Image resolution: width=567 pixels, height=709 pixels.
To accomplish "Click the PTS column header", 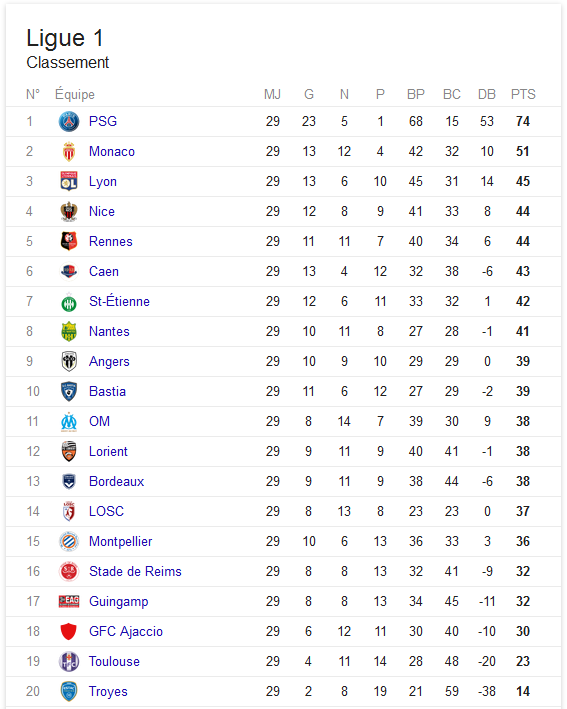I will [523, 94].
